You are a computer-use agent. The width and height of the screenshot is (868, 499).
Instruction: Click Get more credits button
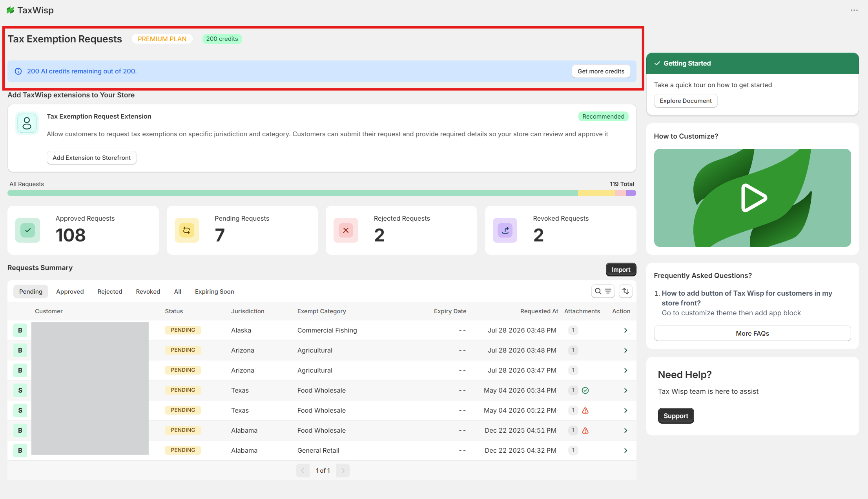pyautogui.click(x=601, y=71)
